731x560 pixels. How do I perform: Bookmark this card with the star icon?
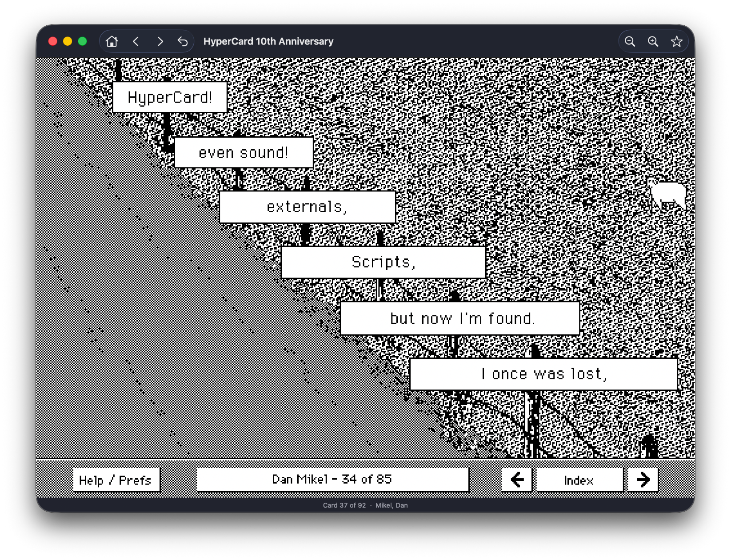[676, 41]
